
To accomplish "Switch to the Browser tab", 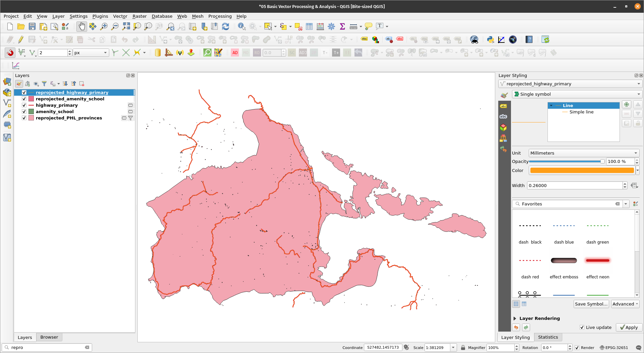I will click(x=49, y=337).
